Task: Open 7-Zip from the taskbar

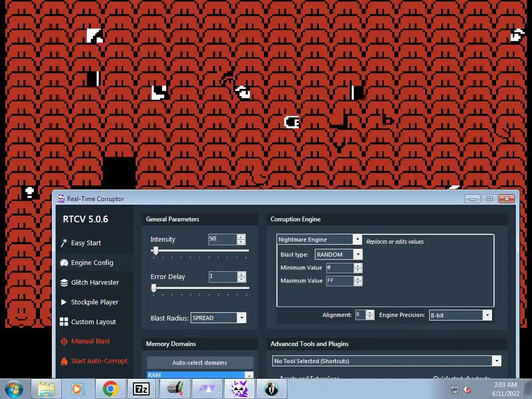Action: click(141, 389)
